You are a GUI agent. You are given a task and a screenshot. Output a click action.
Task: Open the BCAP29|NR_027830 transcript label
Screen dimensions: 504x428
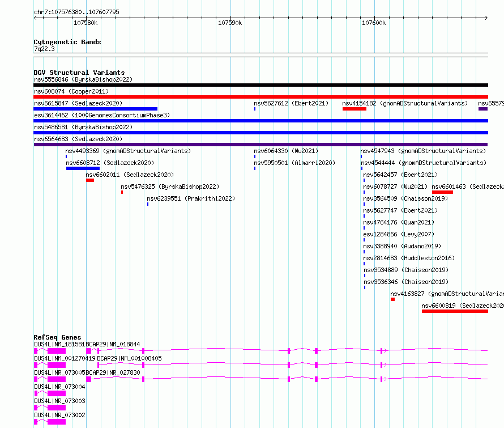[113, 372]
